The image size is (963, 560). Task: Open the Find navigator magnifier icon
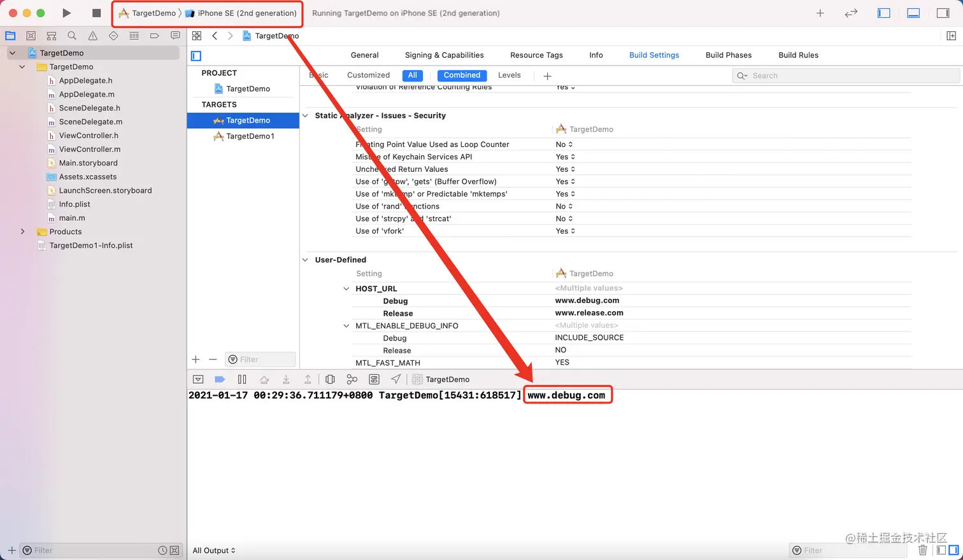pyautogui.click(x=72, y=36)
